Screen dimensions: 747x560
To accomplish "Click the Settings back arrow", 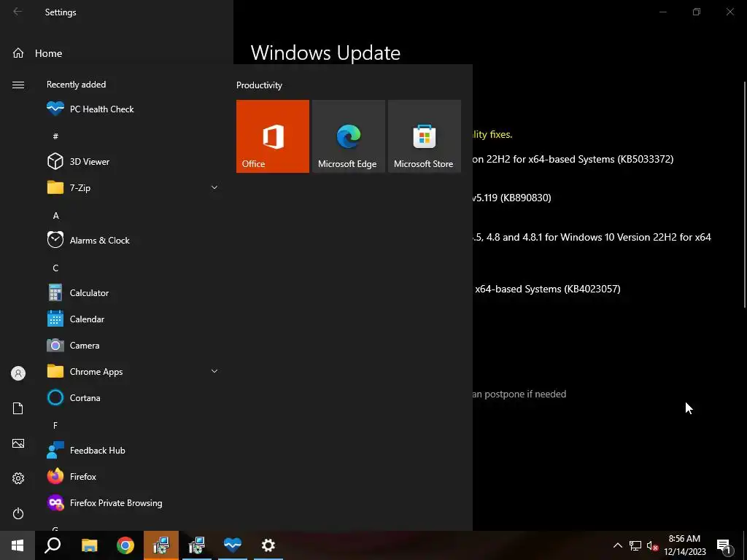I will pos(18,12).
